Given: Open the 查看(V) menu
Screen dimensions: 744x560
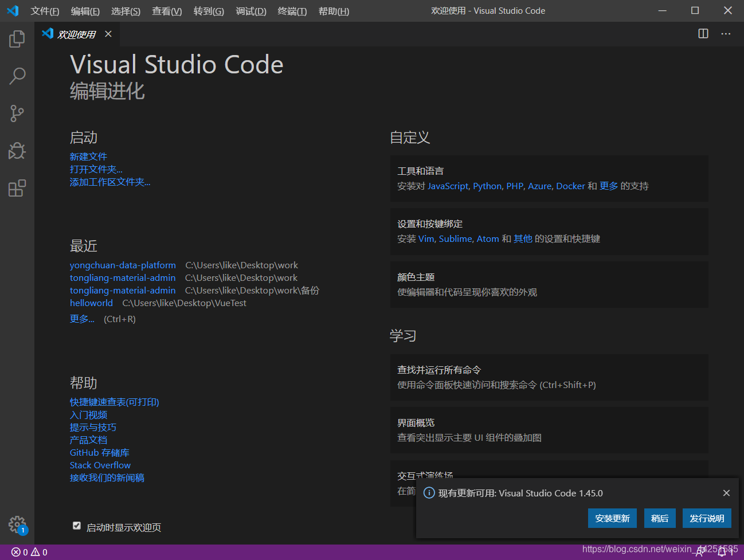Looking at the screenshot, I should (x=167, y=11).
